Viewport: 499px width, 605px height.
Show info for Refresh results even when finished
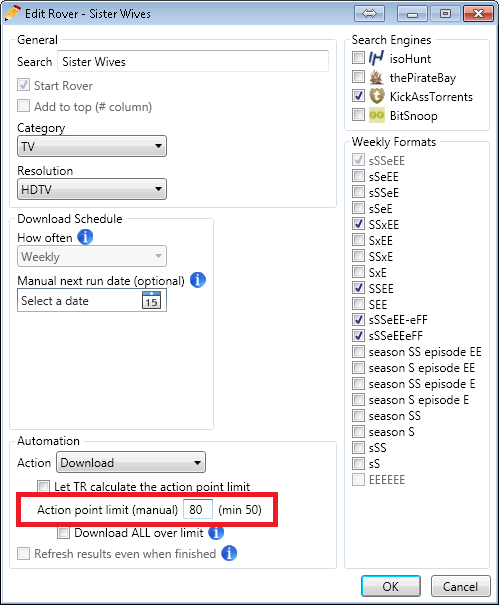(x=229, y=553)
